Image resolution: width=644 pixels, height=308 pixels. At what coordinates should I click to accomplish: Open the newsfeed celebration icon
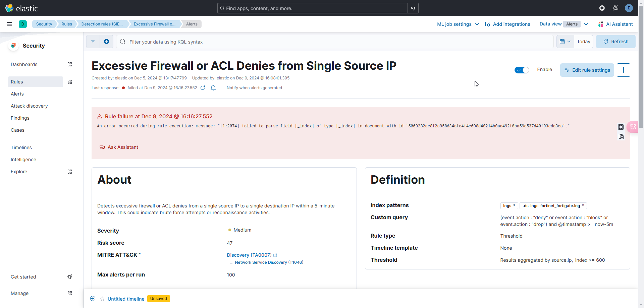pos(615,8)
